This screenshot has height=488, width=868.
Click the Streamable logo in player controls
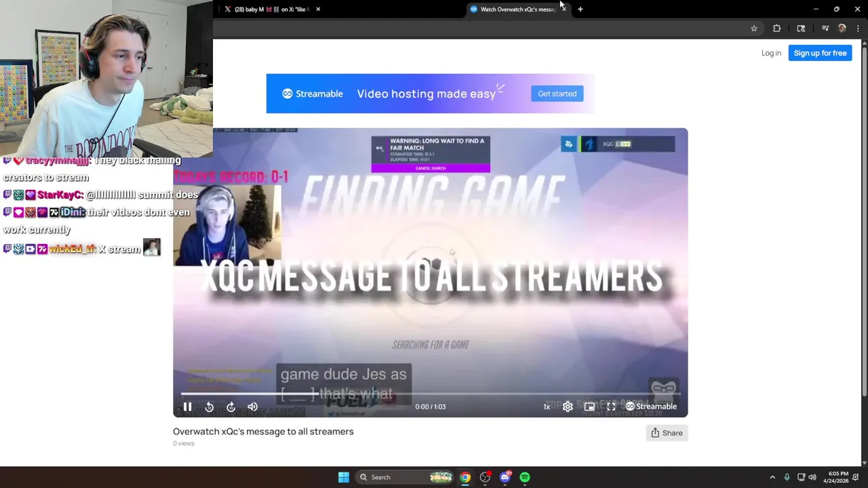[x=651, y=407]
